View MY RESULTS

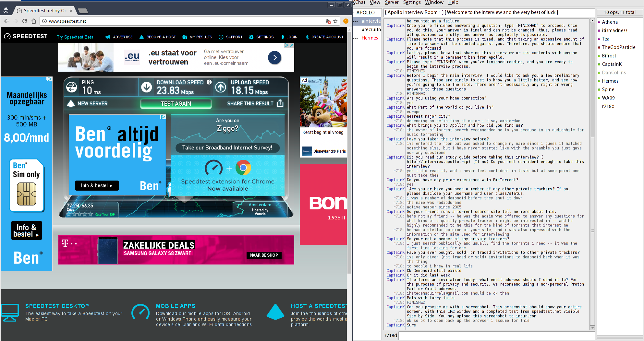197,37
